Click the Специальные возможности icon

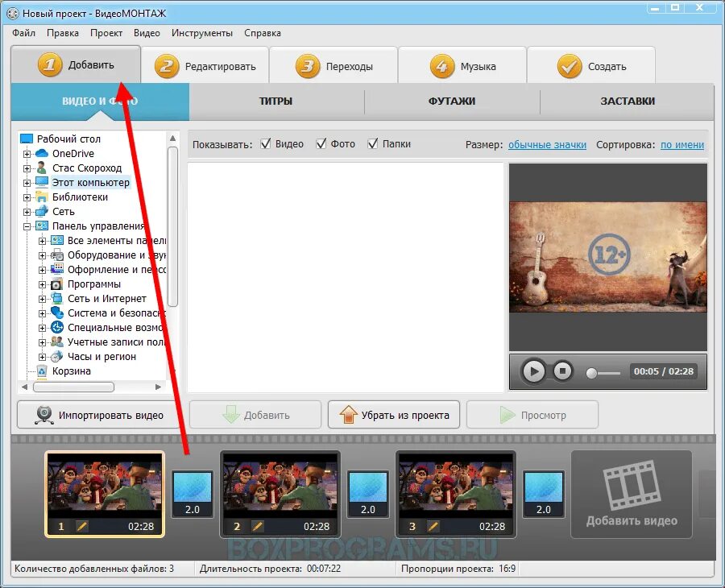tap(56, 327)
